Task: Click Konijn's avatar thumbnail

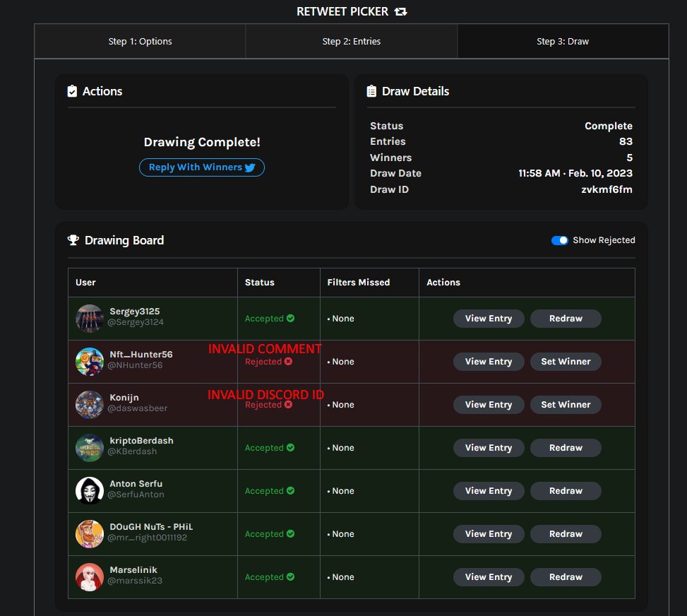Action: (89, 404)
